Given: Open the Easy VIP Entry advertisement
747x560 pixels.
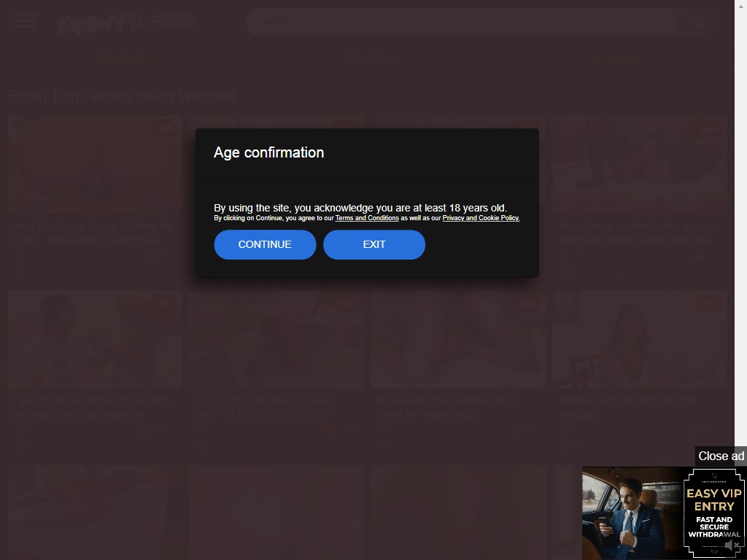Looking at the screenshot, I should click(663, 513).
